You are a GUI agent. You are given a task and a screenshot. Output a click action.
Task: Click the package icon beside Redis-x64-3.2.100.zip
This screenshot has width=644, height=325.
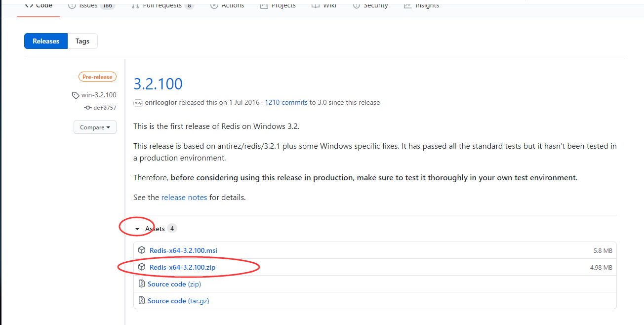pos(142,267)
